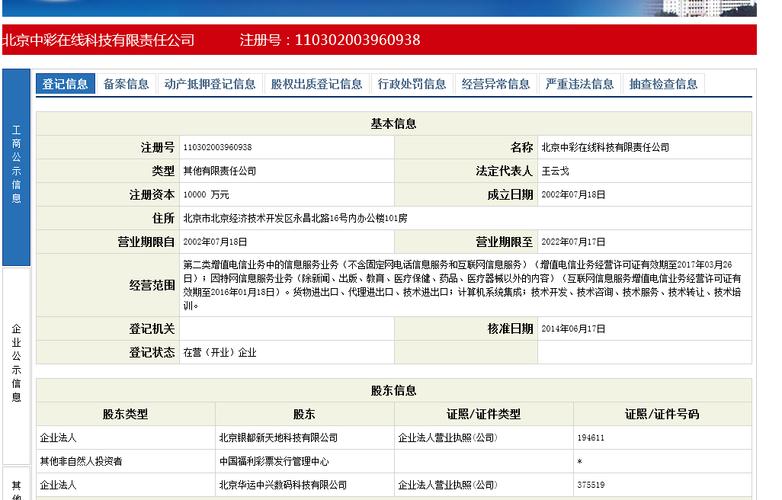
Task: Click shareholder 北京华运中兴数码科技有限公司
Action: coord(283,485)
